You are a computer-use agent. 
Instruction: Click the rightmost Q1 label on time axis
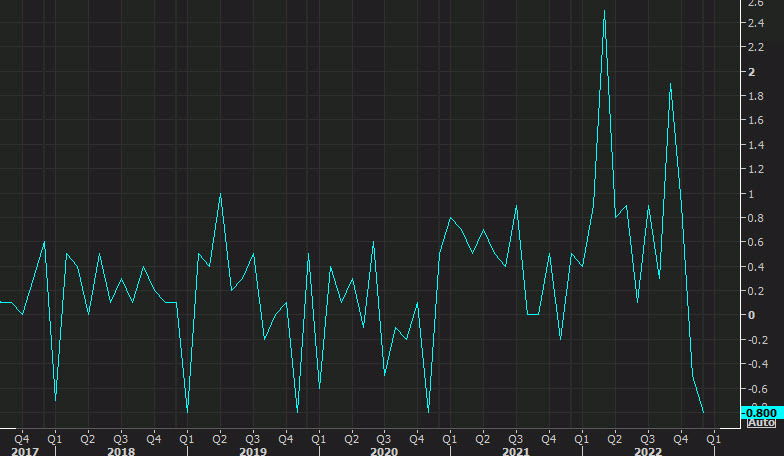[714, 438]
